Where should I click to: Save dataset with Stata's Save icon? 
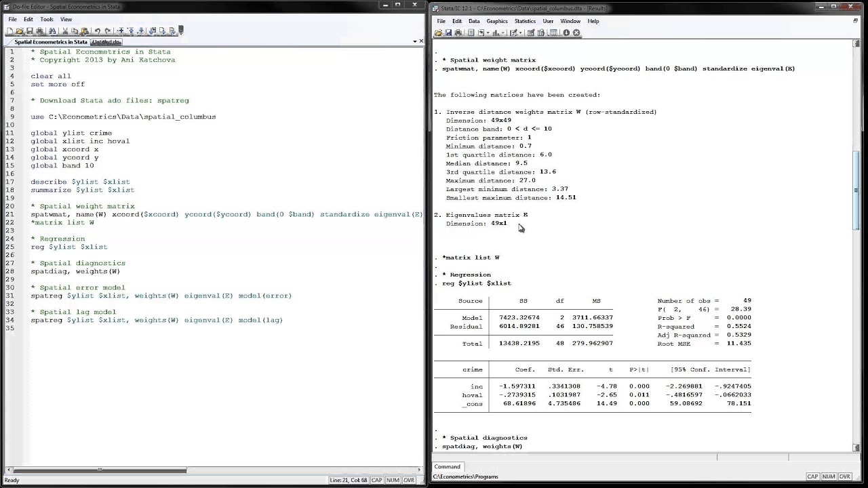click(x=448, y=33)
